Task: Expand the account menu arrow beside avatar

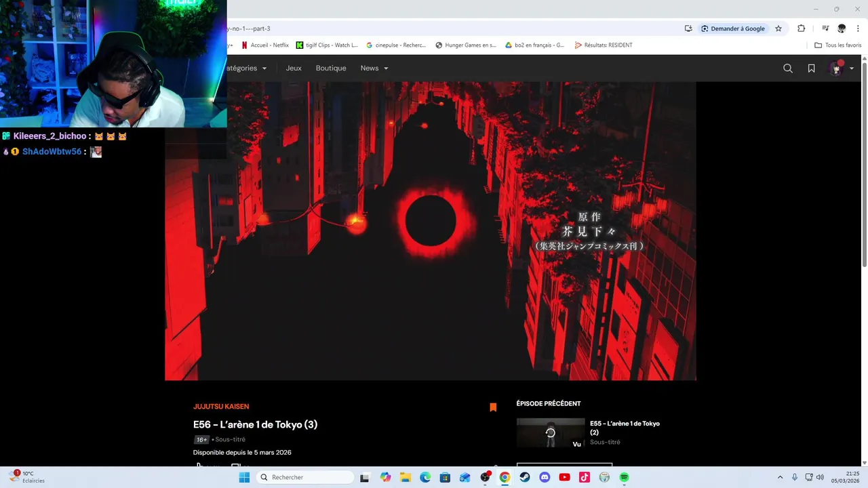Action: click(852, 68)
